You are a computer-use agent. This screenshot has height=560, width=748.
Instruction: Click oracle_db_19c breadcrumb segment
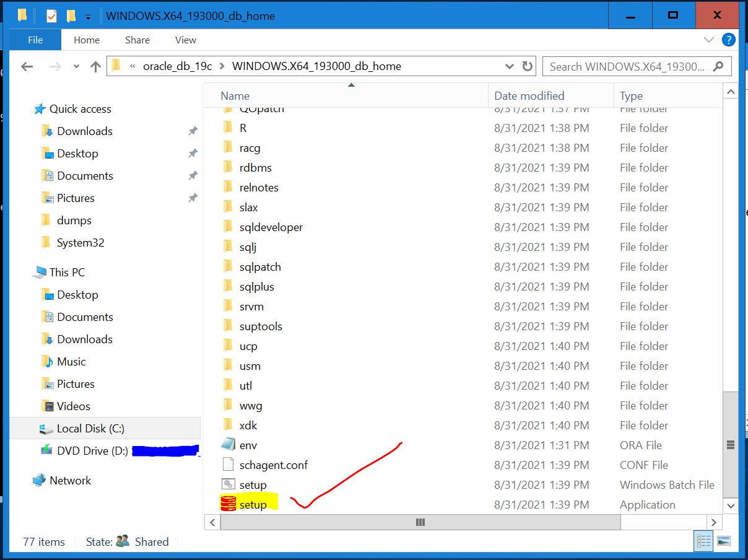[178, 66]
